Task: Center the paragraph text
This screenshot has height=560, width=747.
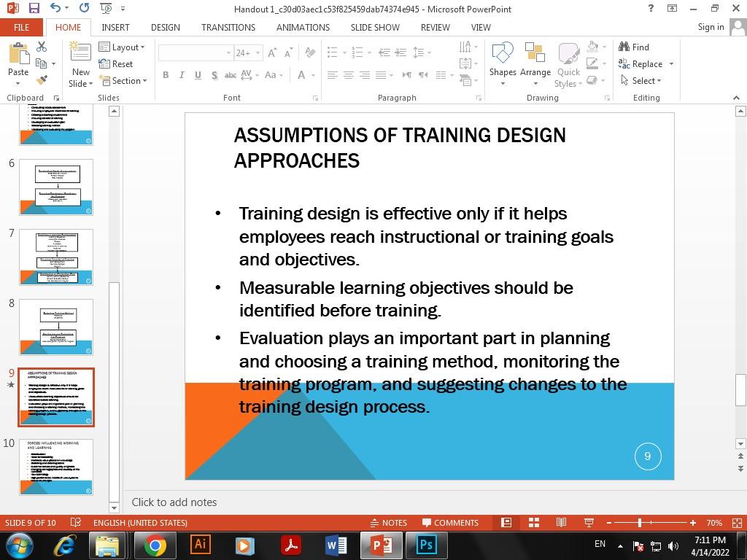Action: [349, 75]
